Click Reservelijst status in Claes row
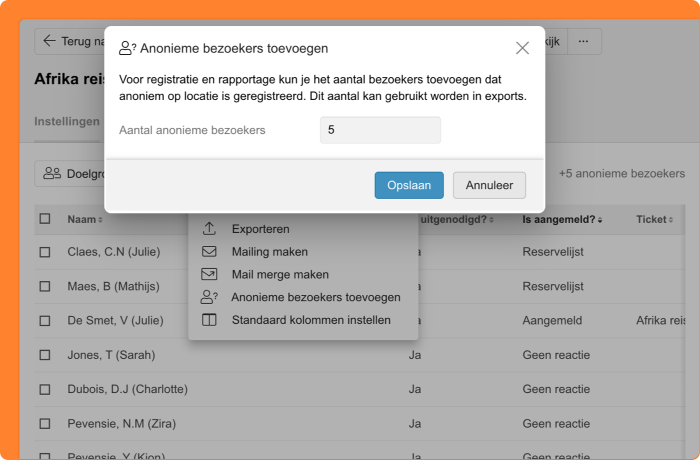Screen dimensions: 700x460 (x=553, y=252)
